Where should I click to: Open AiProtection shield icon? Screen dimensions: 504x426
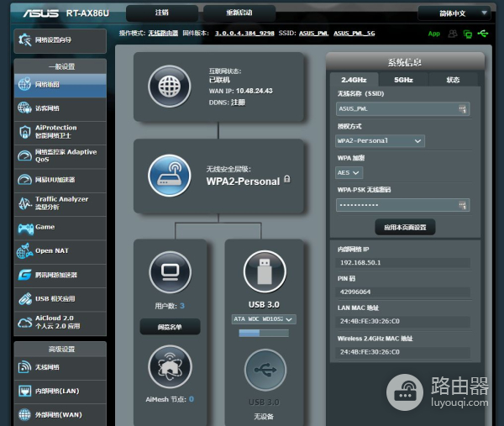pos(24,132)
